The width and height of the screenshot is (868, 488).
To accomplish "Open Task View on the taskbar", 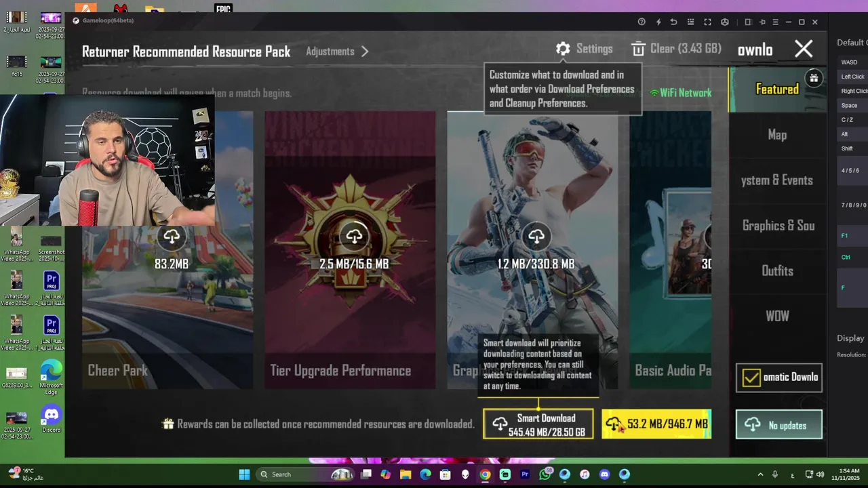I will coord(366,474).
